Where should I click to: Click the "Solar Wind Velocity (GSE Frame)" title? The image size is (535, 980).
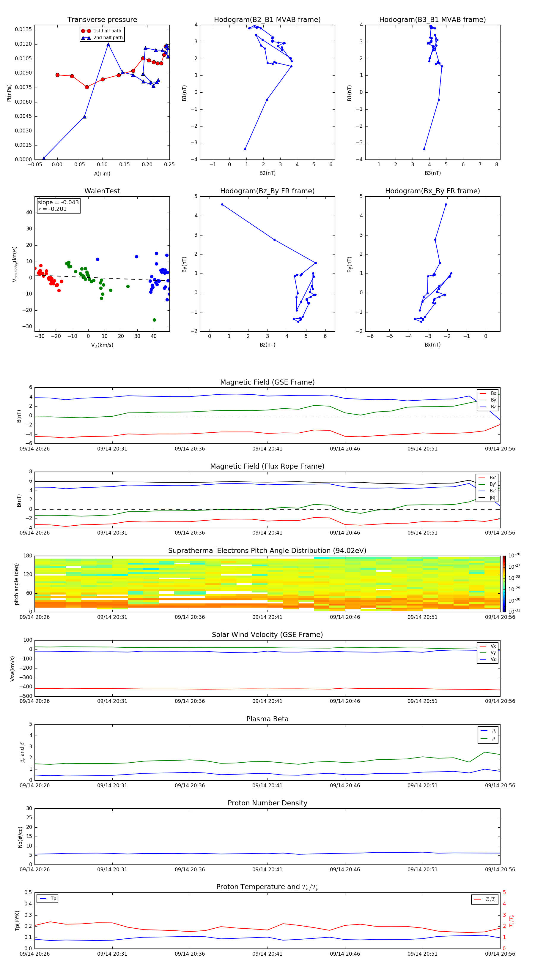(267, 635)
